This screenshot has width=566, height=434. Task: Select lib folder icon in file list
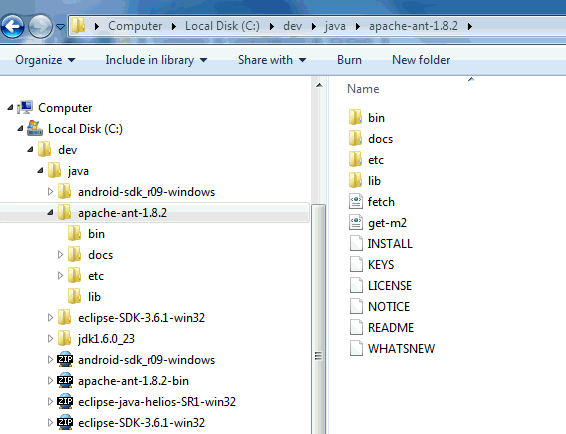[x=356, y=180]
